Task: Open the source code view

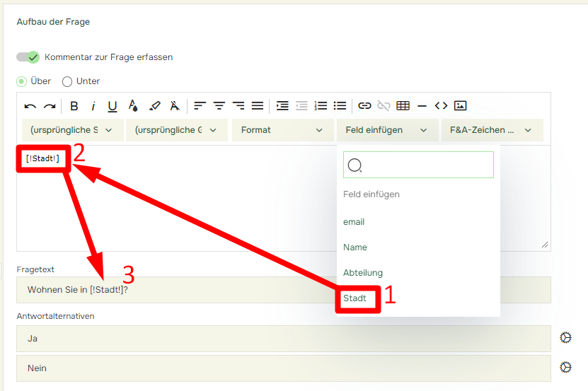Action: pos(441,106)
